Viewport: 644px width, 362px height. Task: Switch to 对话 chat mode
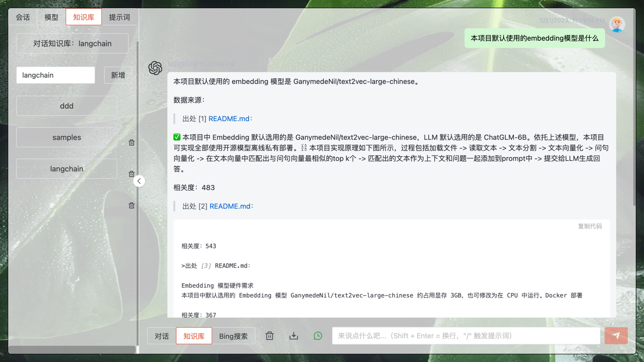pyautogui.click(x=162, y=336)
